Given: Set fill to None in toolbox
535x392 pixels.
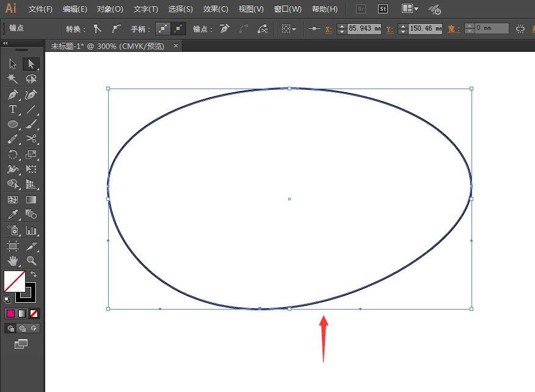Looking at the screenshot, I should point(34,313).
